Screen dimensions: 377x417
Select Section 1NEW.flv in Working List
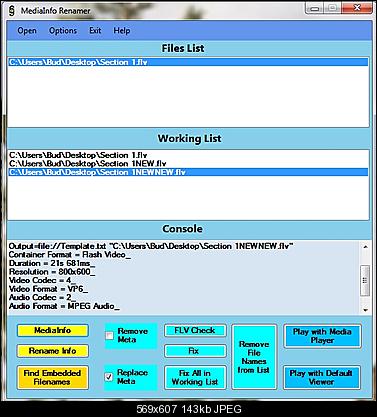(188, 163)
